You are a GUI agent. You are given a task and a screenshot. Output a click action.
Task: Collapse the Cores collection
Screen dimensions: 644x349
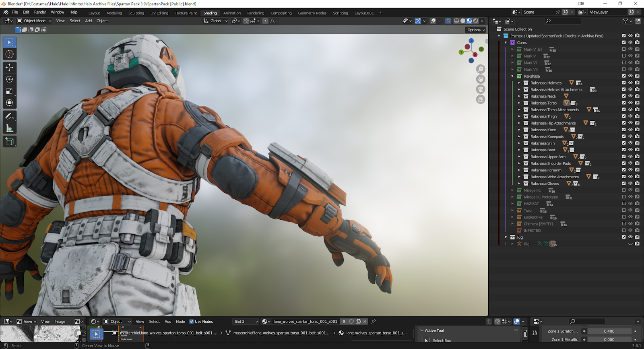(506, 43)
